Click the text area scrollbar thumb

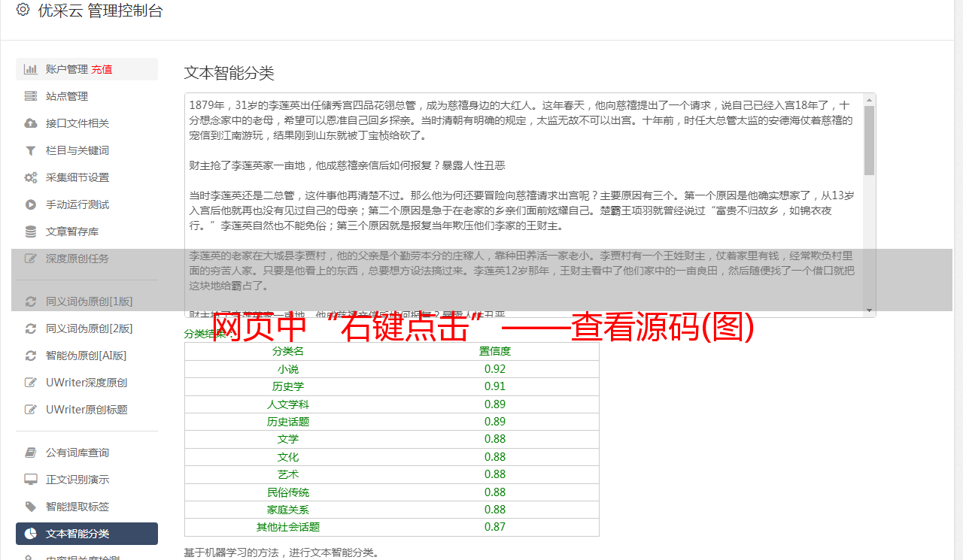click(x=869, y=140)
